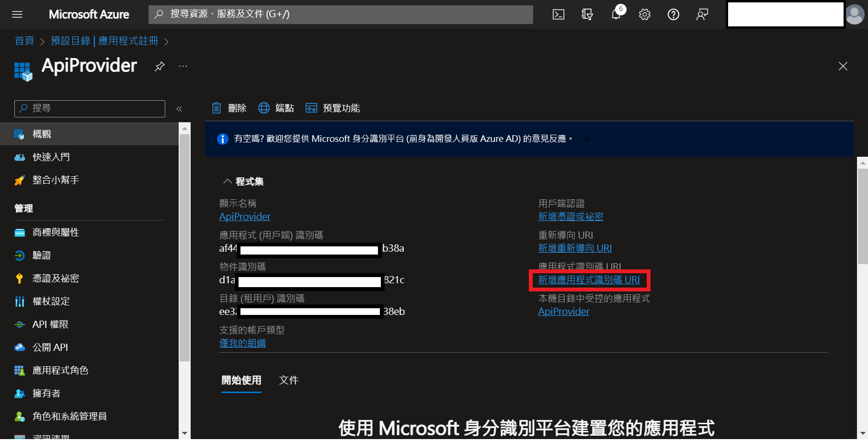The height and width of the screenshot is (441, 868).
Task: Switch to the 開始使用 tab
Action: point(241,381)
